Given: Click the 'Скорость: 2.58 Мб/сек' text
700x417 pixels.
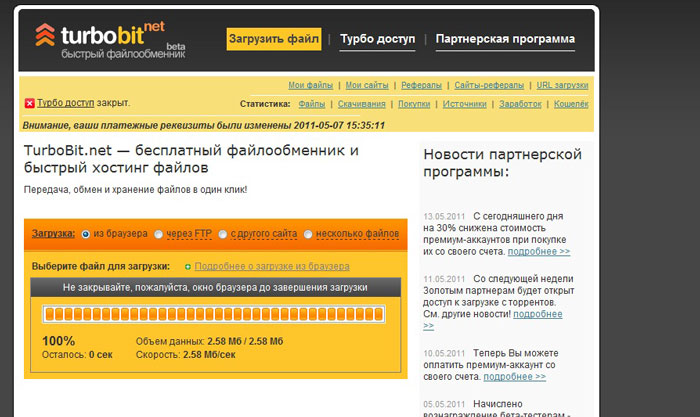Looking at the screenshot, I should [x=185, y=355].
